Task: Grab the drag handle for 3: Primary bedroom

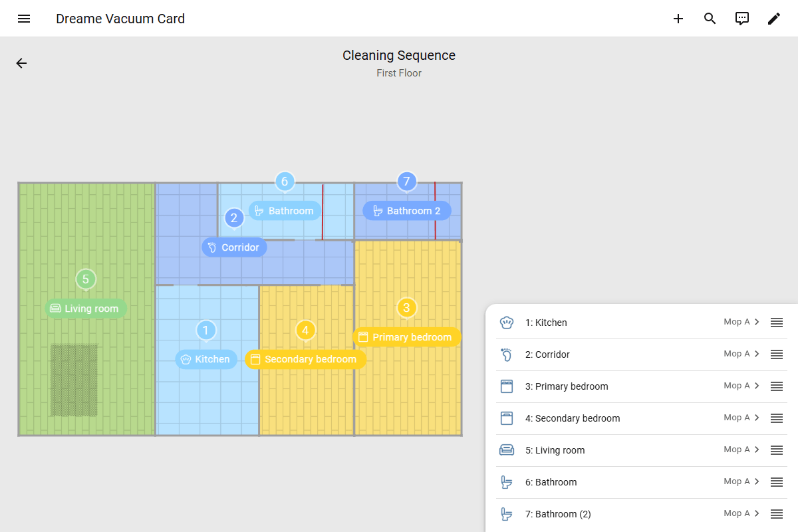Action: [777, 386]
